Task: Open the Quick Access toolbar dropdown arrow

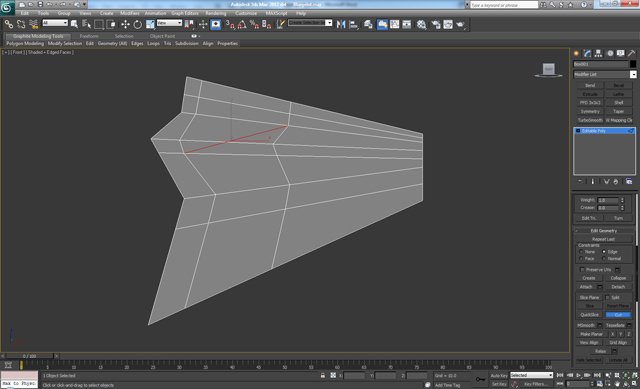Action: [x=84, y=4]
